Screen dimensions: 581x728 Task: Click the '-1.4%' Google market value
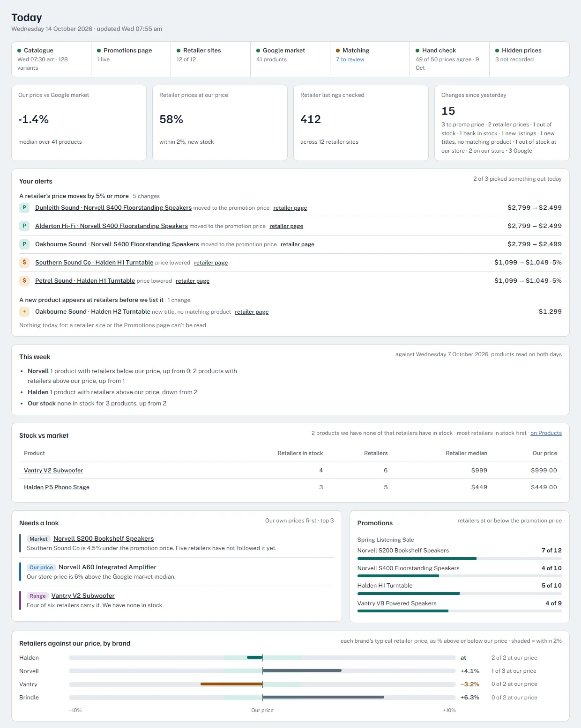click(x=33, y=119)
